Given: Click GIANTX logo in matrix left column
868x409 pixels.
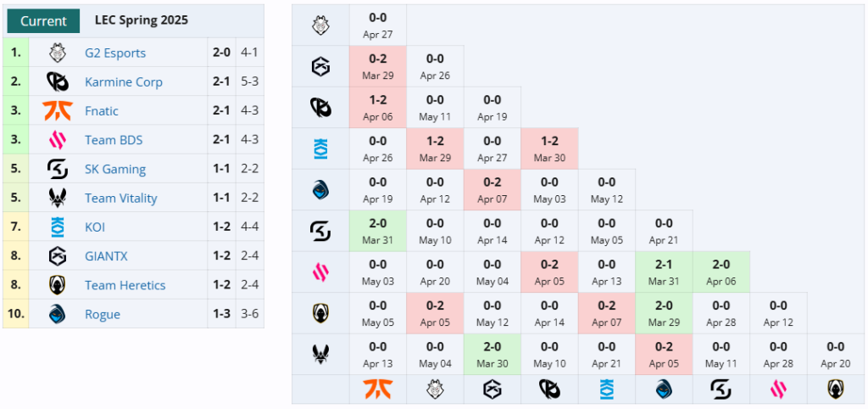Looking at the screenshot, I should coord(321,67).
